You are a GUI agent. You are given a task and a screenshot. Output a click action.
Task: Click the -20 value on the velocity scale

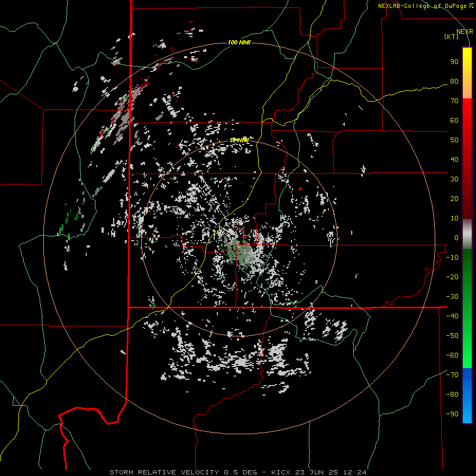coord(452,277)
